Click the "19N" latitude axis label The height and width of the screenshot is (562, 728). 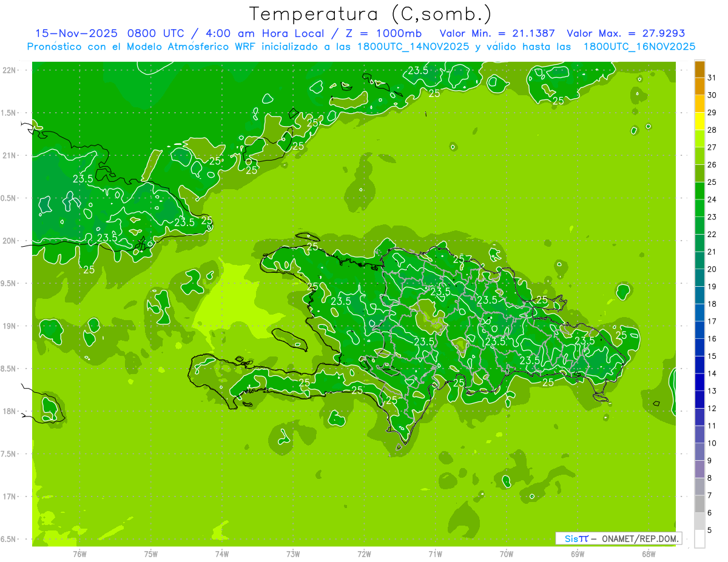10,326
